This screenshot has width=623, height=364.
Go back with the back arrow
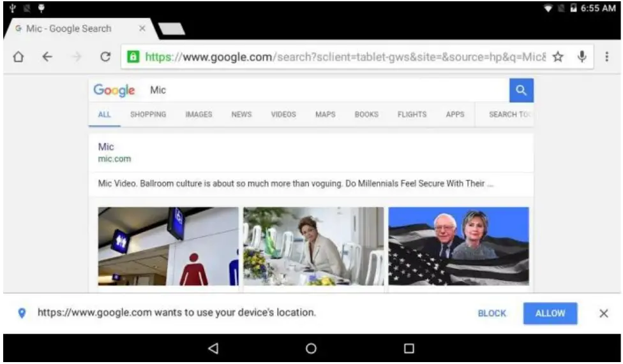[x=47, y=57]
